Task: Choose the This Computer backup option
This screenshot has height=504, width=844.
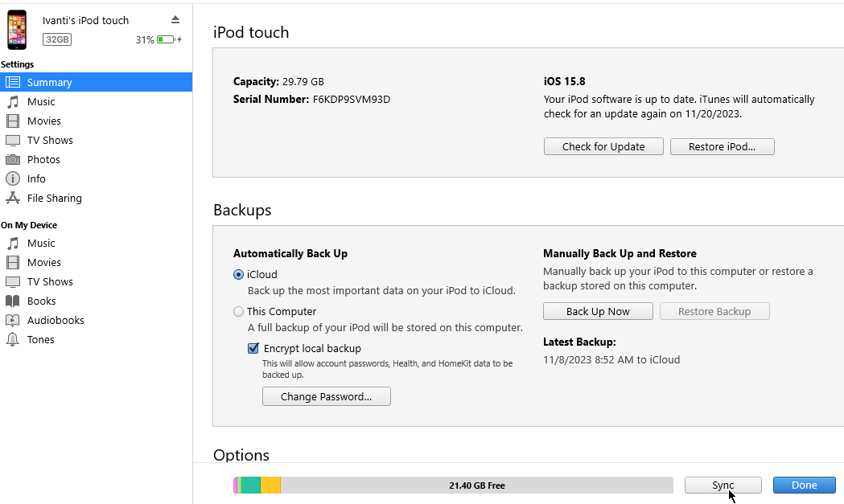Action: pos(238,311)
